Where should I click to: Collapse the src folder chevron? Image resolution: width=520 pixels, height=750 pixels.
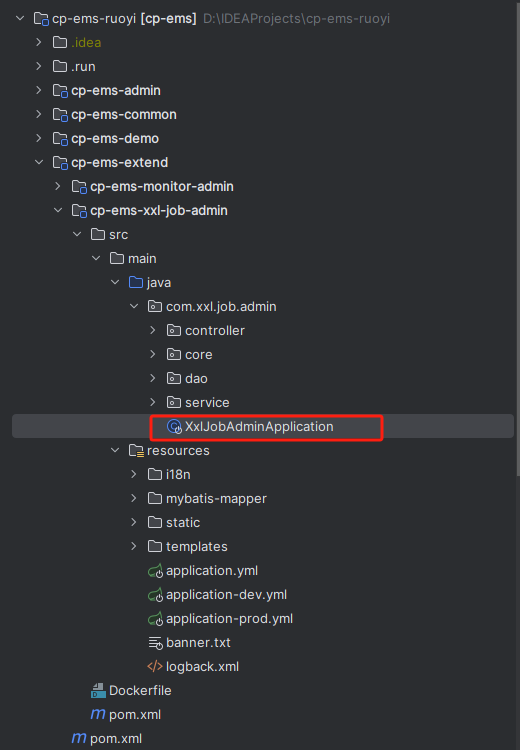point(77,234)
